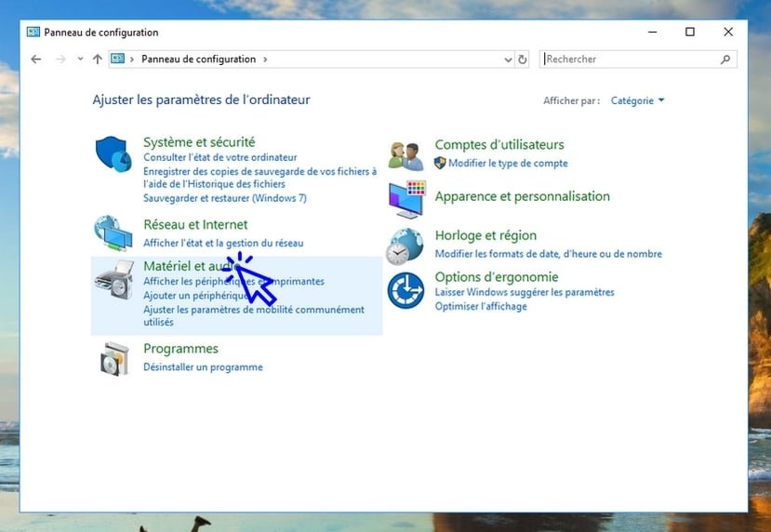Click the Options d'ergonomie blue circle icon

tap(405, 290)
